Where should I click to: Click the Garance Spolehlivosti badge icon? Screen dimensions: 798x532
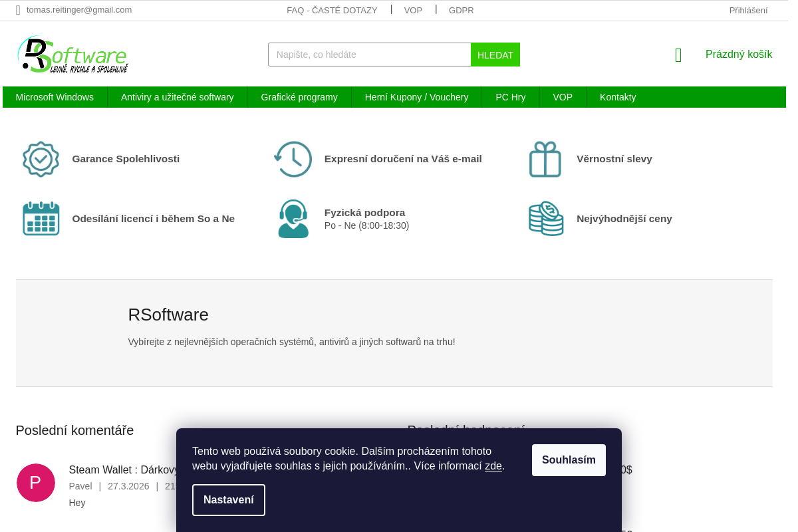tap(41, 159)
